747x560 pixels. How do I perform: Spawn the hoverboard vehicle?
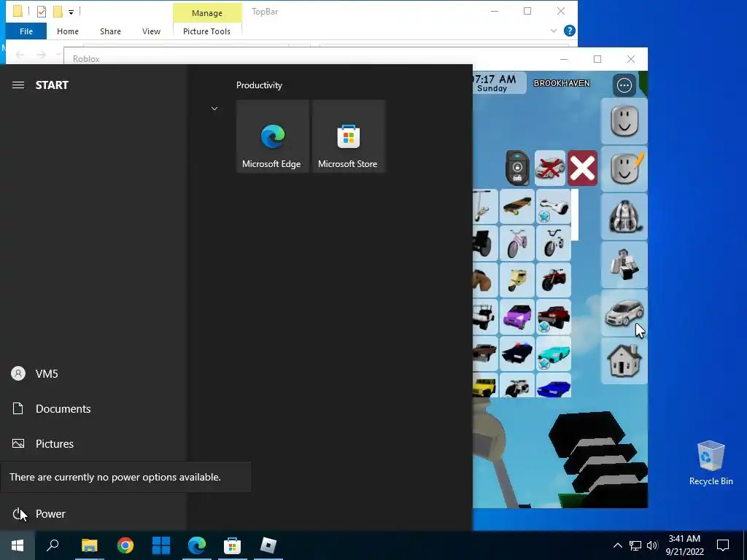[553, 206]
